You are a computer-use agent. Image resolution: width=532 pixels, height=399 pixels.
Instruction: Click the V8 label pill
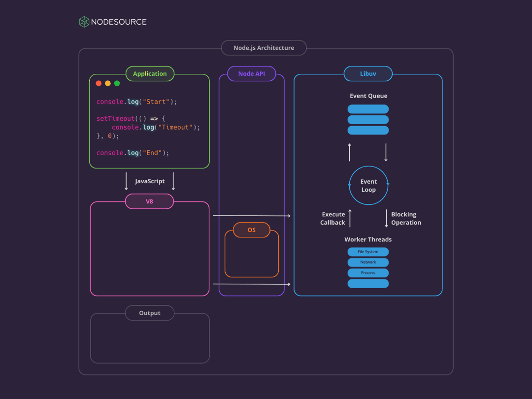click(x=149, y=201)
